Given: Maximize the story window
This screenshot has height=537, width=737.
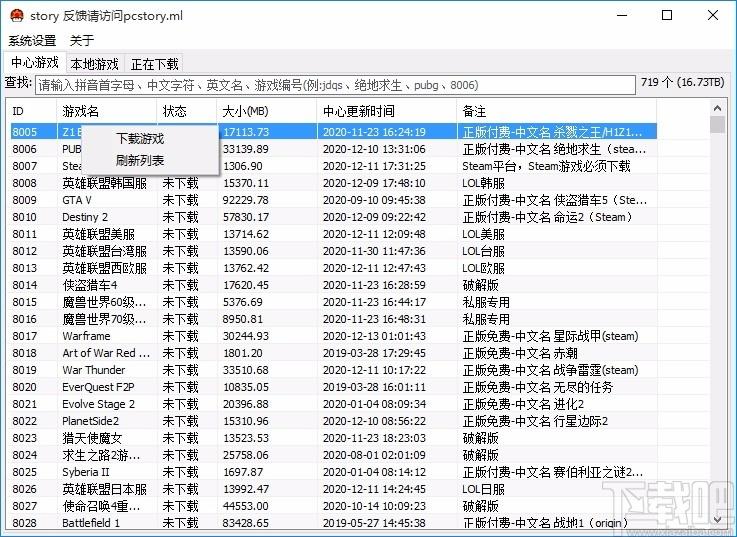Looking at the screenshot, I should point(666,16).
